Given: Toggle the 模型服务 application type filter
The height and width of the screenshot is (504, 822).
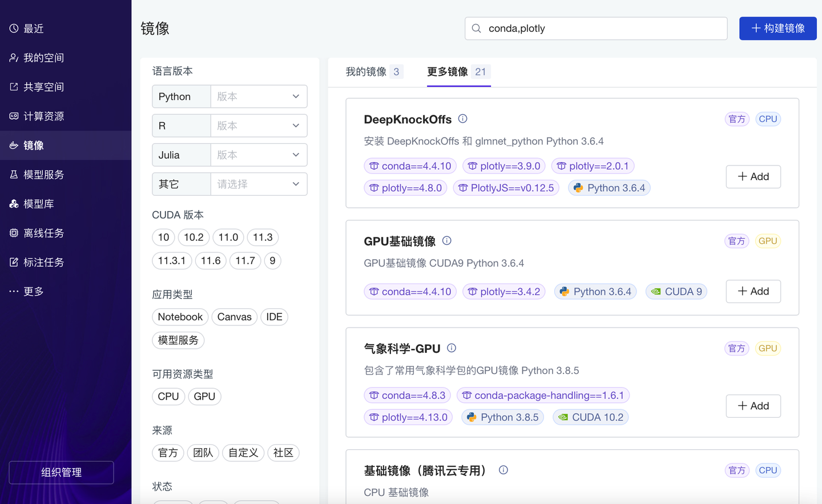Looking at the screenshot, I should 178,340.
